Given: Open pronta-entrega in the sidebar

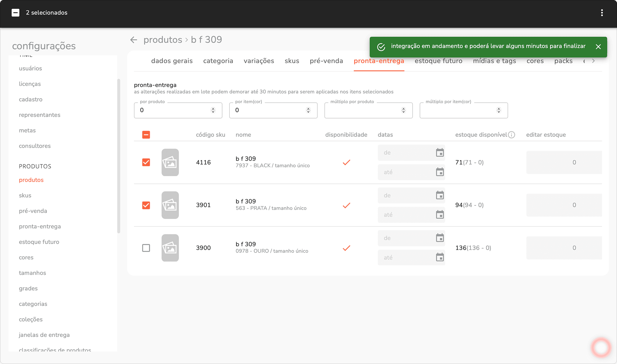Looking at the screenshot, I should 40,227.
